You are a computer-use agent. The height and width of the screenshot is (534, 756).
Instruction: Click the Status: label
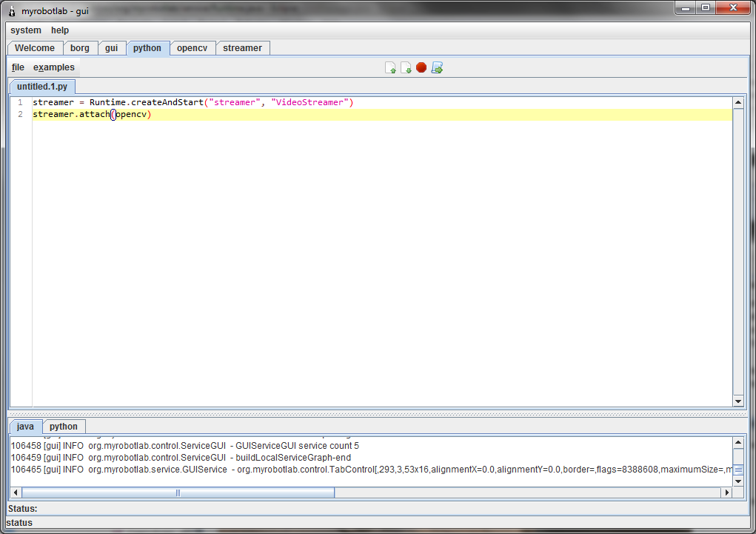(x=23, y=508)
